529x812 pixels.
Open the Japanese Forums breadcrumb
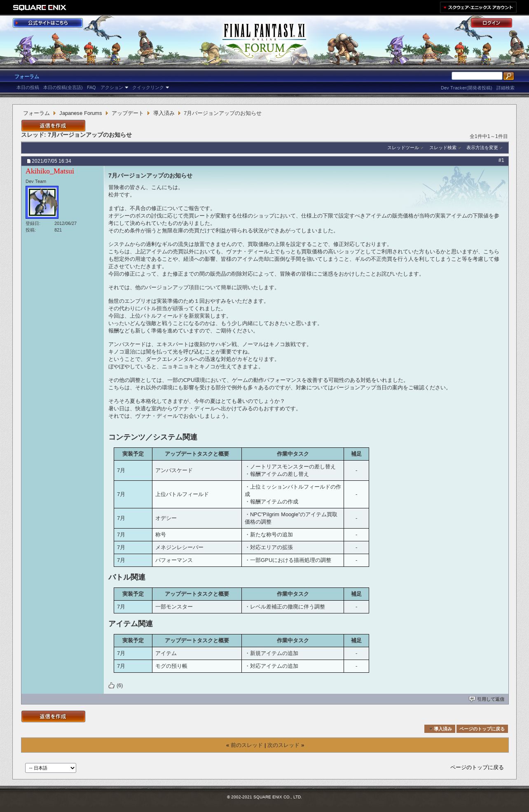tap(80, 113)
